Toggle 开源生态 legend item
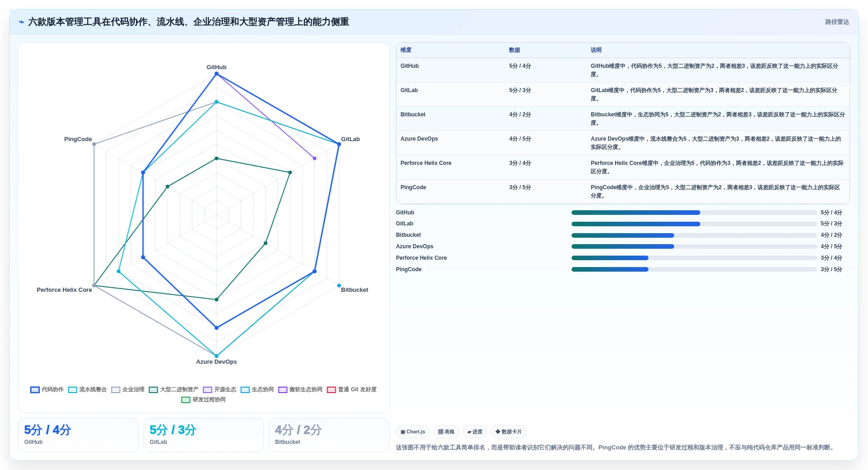Image resolution: width=868 pixels, height=470 pixels. pos(220,390)
